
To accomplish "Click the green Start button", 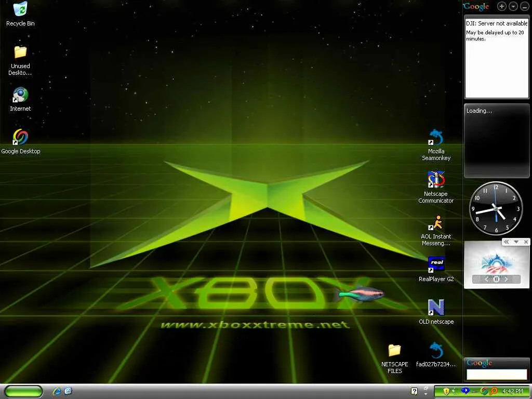I will 23,392.
